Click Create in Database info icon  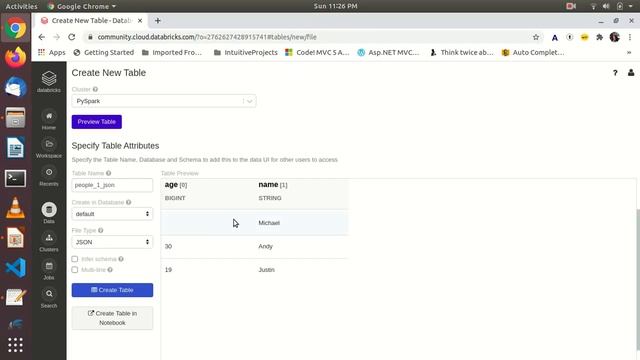pos(129,202)
